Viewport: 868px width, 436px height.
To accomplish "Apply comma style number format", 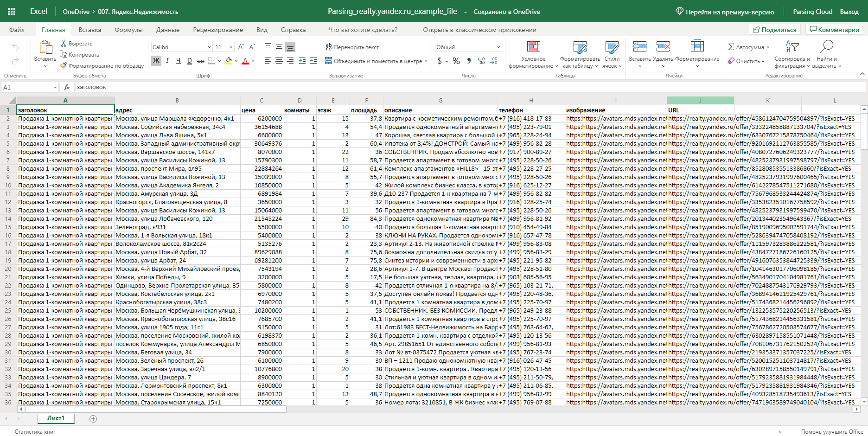I will [x=469, y=61].
